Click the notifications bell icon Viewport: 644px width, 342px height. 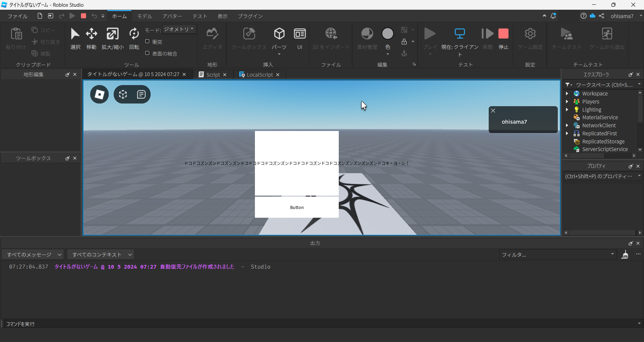pos(553,16)
